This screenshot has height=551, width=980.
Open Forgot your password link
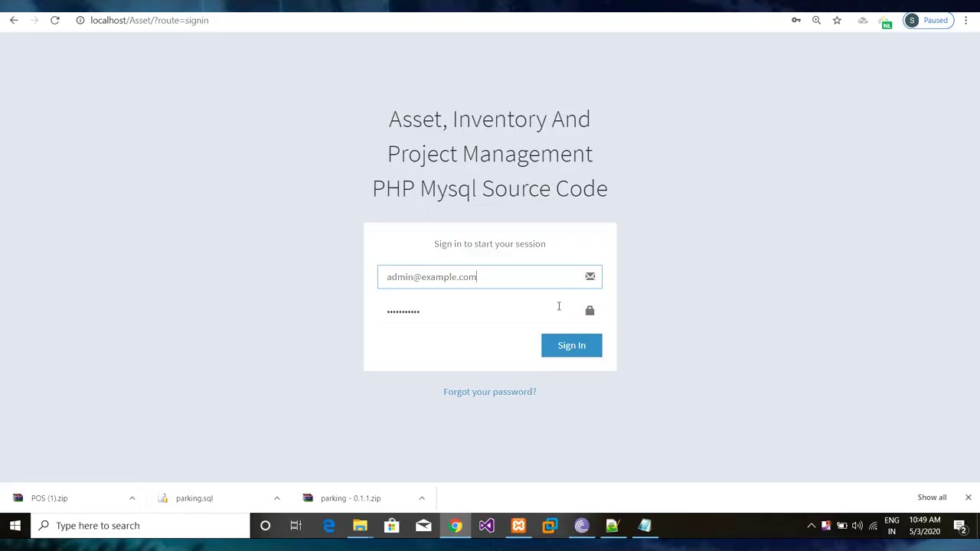click(490, 392)
